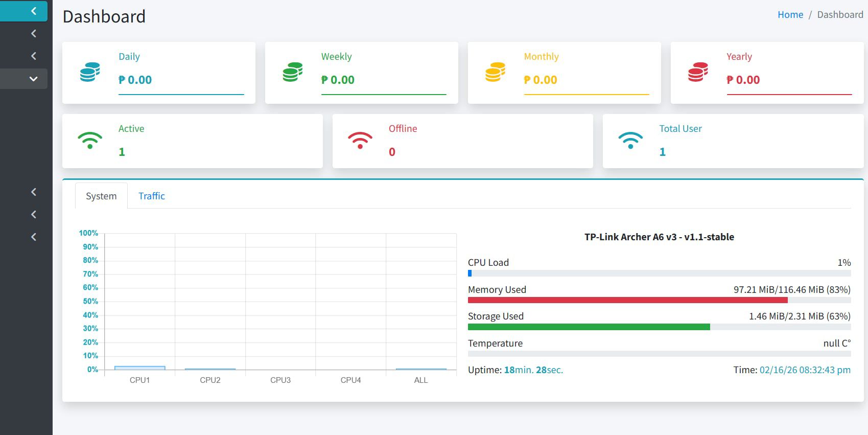Click the CPU Load 1% value
The width and height of the screenshot is (868, 435).
(x=844, y=262)
